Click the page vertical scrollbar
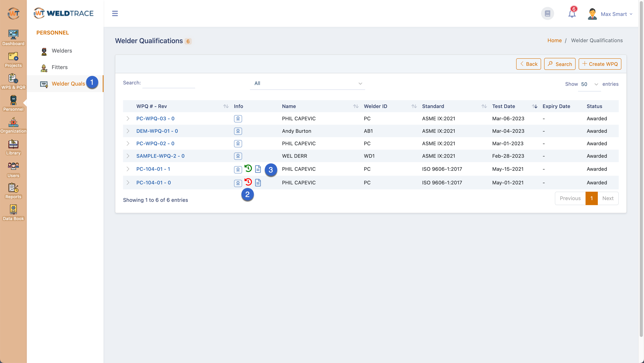The width and height of the screenshot is (644, 363). click(x=641, y=169)
